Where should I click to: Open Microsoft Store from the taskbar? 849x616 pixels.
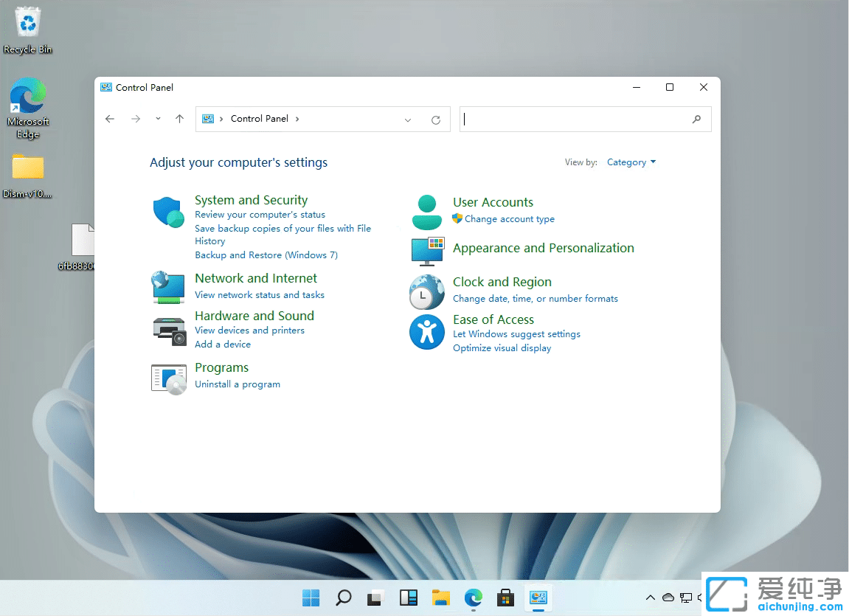[505, 598]
